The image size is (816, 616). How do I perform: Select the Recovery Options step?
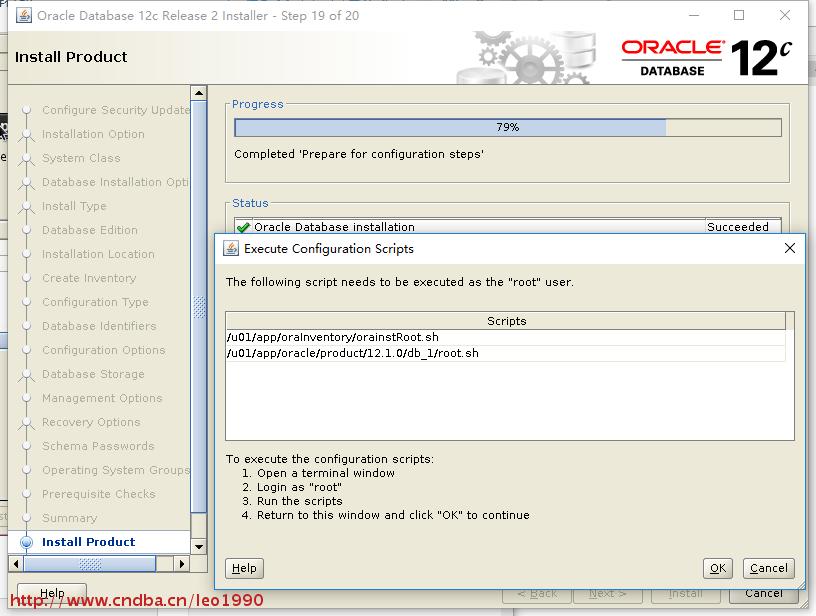91,422
